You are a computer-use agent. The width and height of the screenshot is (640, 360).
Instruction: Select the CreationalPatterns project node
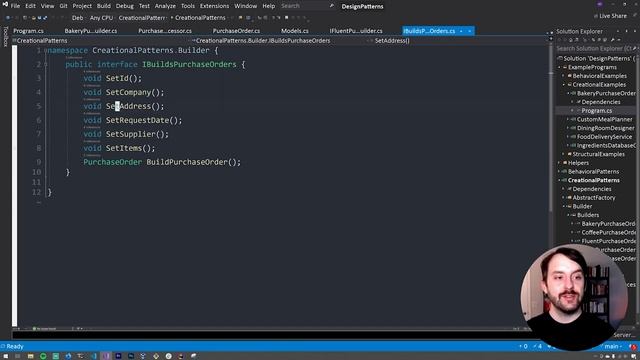pyautogui.click(x=593, y=180)
